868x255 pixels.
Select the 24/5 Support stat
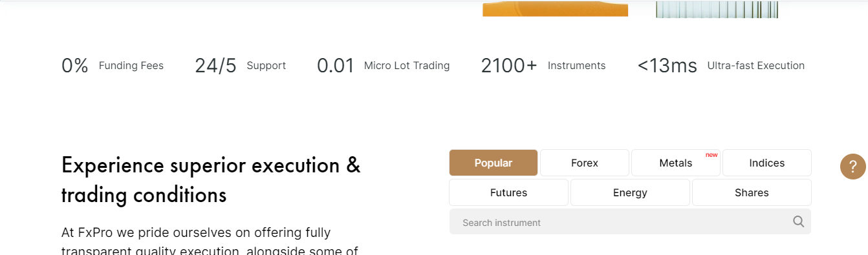click(240, 65)
